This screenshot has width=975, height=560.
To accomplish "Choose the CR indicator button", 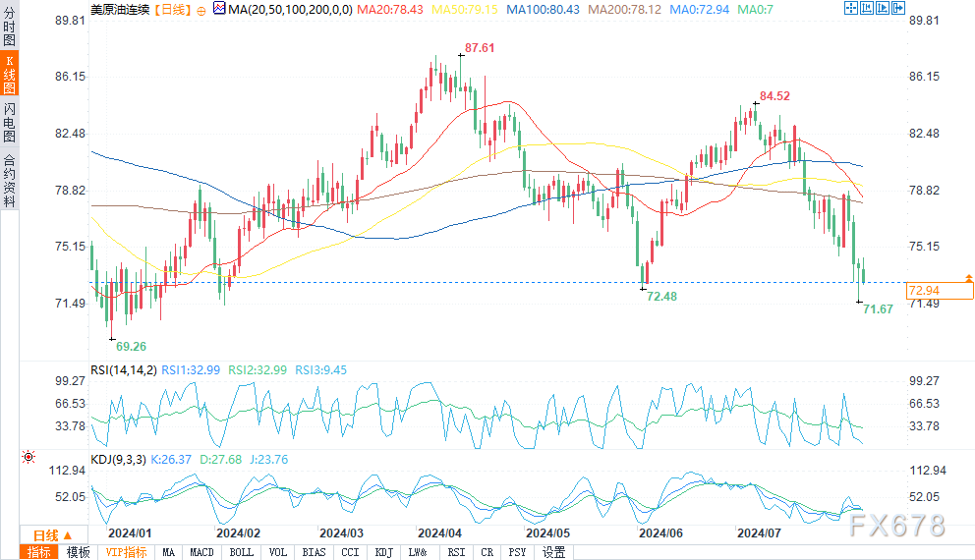I will [487, 552].
